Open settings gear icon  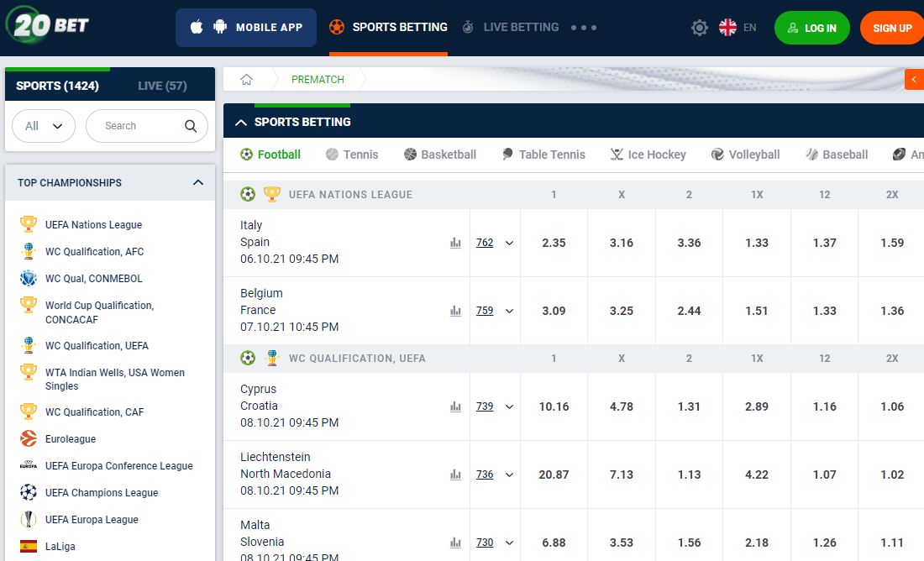pyautogui.click(x=700, y=27)
